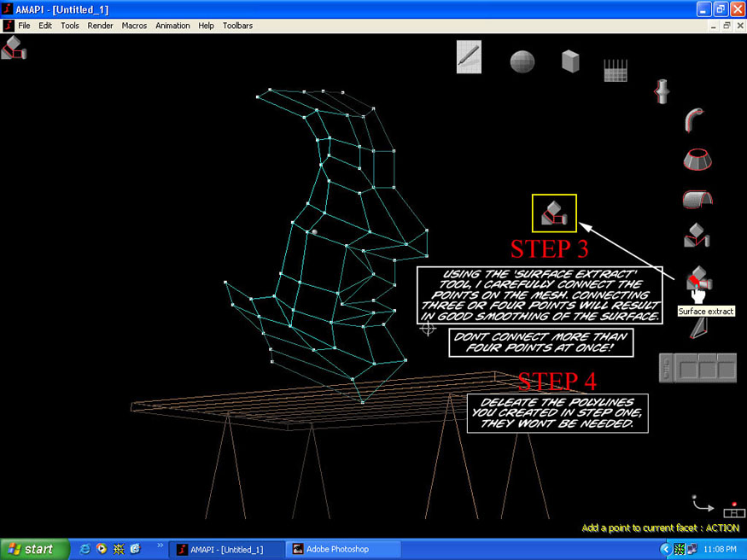
Task: Open the File menu
Action: [x=24, y=26]
